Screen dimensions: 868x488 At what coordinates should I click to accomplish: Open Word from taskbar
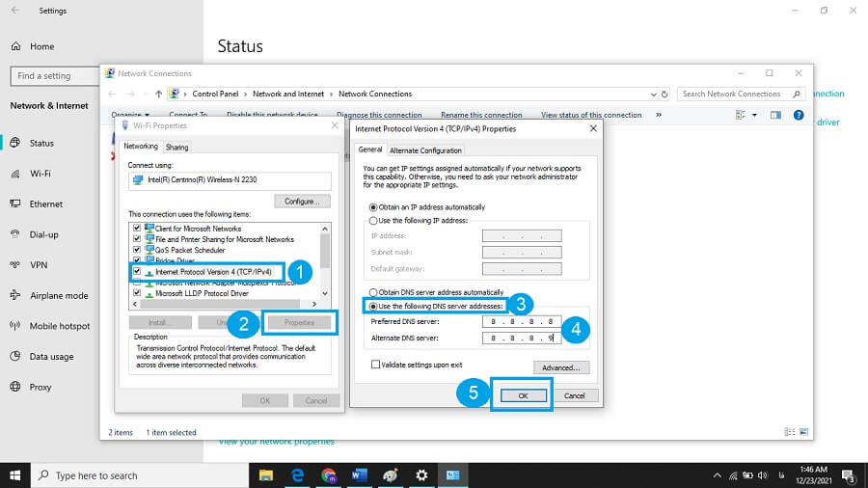tap(360, 475)
